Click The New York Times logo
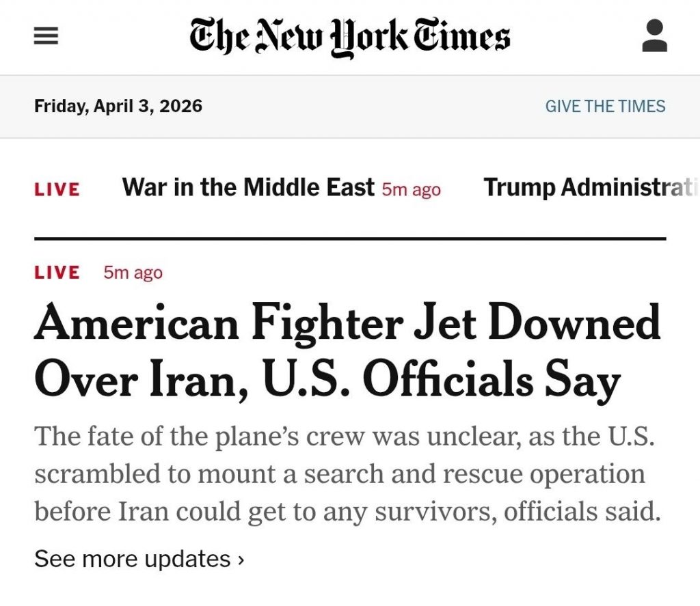 (x=349, y=36)
